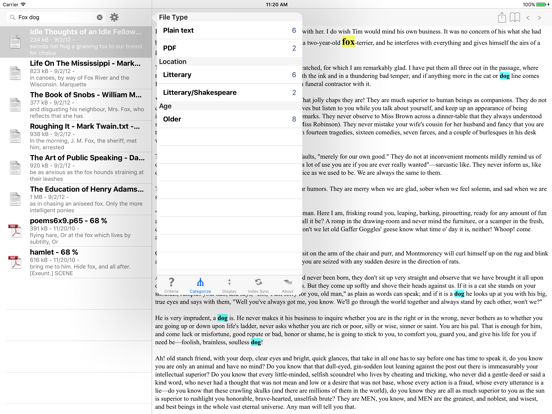The width and height of the screenshot is (552, 414).
Task: Open the Criteria tab
Action: [x=171, y=285]
